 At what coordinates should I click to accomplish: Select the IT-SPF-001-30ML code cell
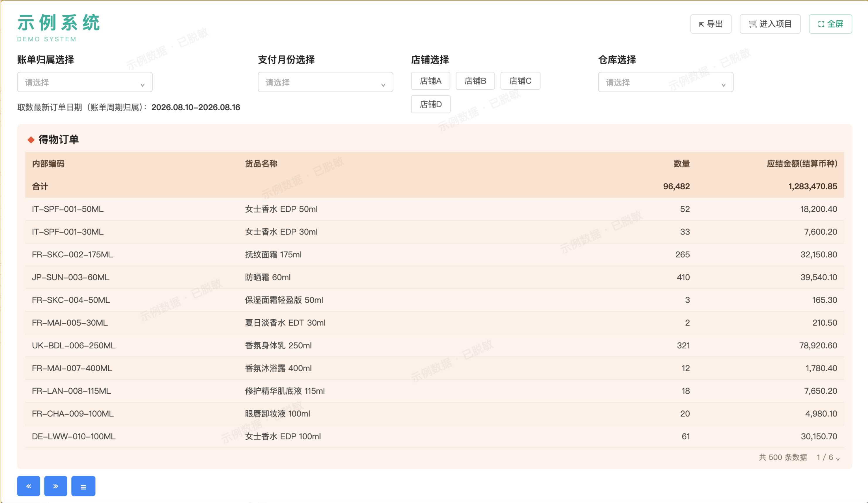pos(68,232)
